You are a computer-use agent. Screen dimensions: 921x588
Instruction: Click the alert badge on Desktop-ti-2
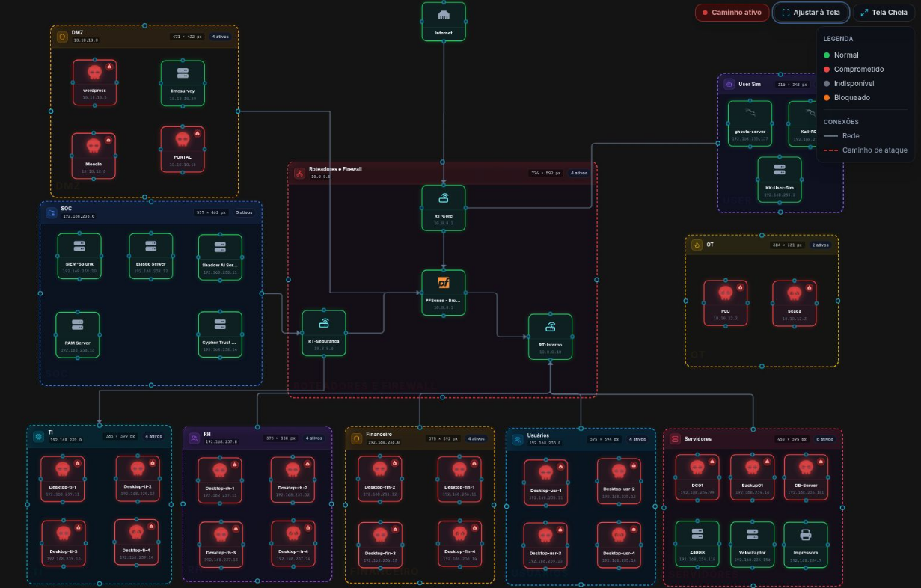point(152,462)
